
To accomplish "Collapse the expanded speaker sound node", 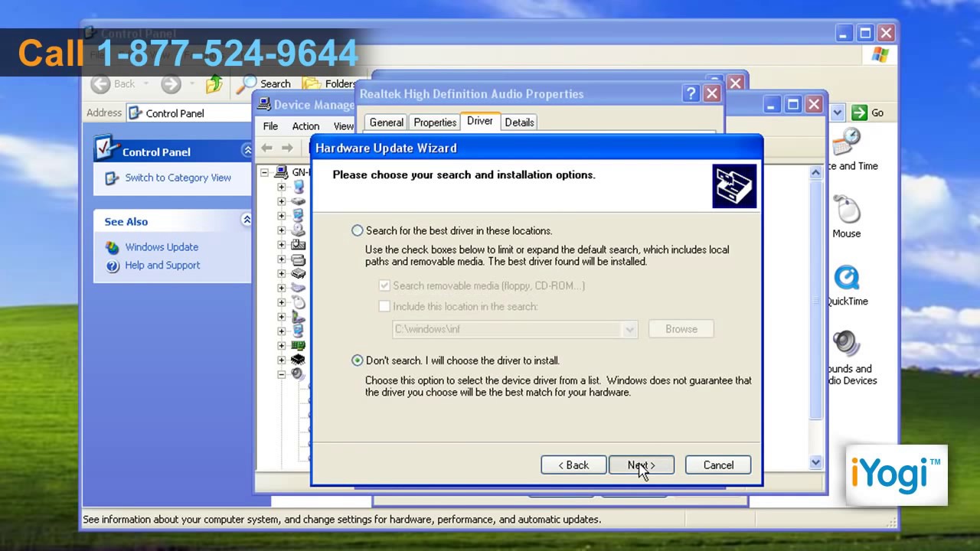I will (x=281, y=375).
